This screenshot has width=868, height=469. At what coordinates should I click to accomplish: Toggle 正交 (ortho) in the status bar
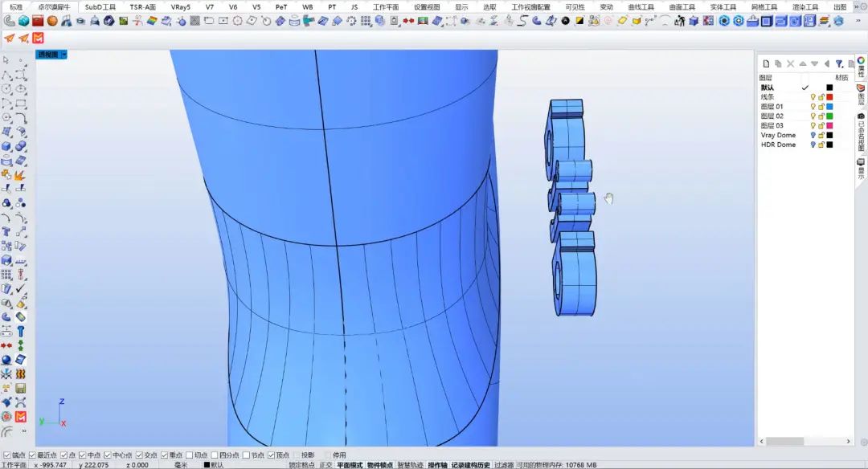pos(325,465)
